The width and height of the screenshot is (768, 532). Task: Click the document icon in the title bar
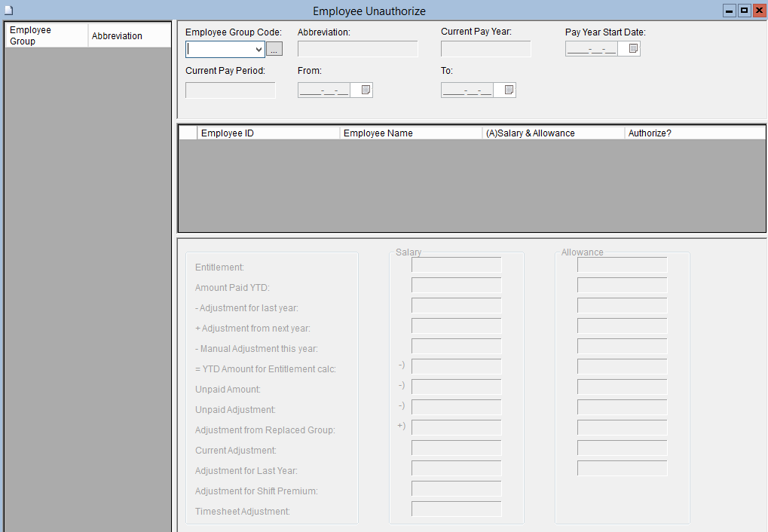pos(9,11)
